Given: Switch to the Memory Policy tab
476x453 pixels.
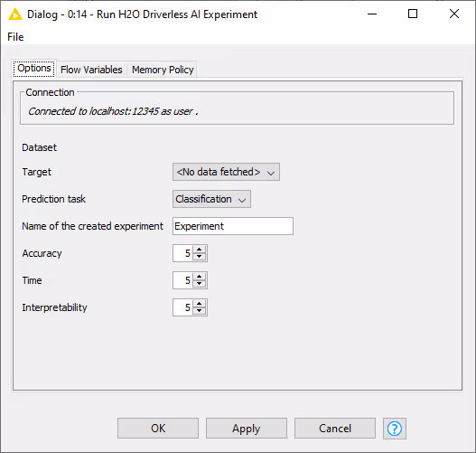Looking at the screenshot, I should tap(163, 70).
